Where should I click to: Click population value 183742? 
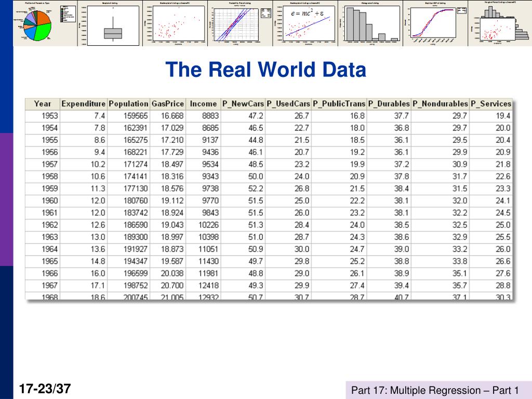136,213
